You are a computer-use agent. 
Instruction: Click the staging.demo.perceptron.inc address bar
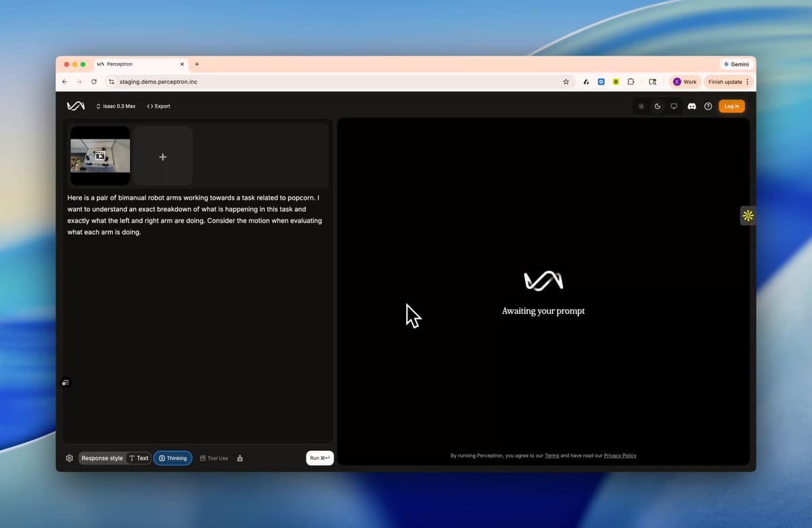[338, 81]
